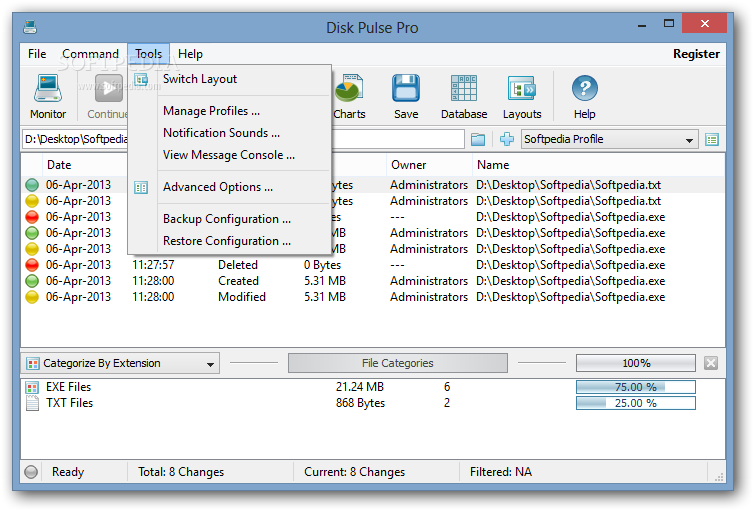Click Deleted cell in 11:27:57 row
The height and width of the screenshot is (511, 754).
[x=238, y=265]
